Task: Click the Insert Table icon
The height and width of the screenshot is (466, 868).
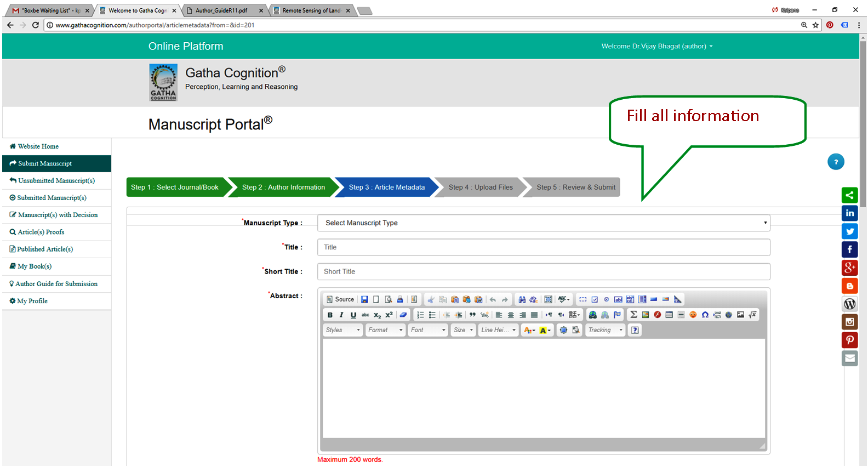Action: [x=669, y=315]
